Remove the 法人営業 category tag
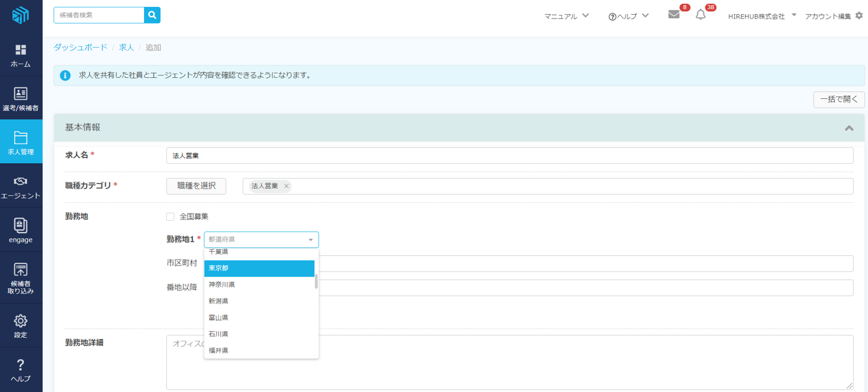 click(x=286, y=186)
